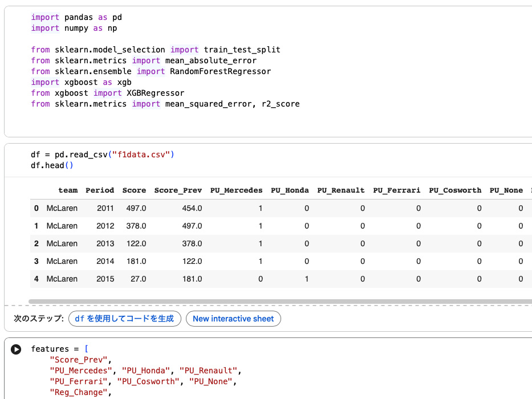Open New interactive sheet
Image resolution: width=532 pixels, height=399 pixels.
[233, 319]
